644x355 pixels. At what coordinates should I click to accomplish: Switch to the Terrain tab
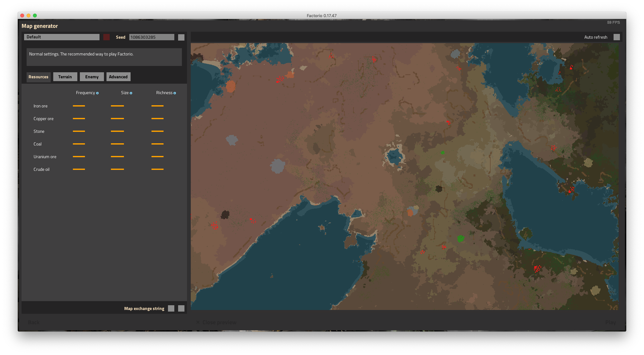click(65, 77)
